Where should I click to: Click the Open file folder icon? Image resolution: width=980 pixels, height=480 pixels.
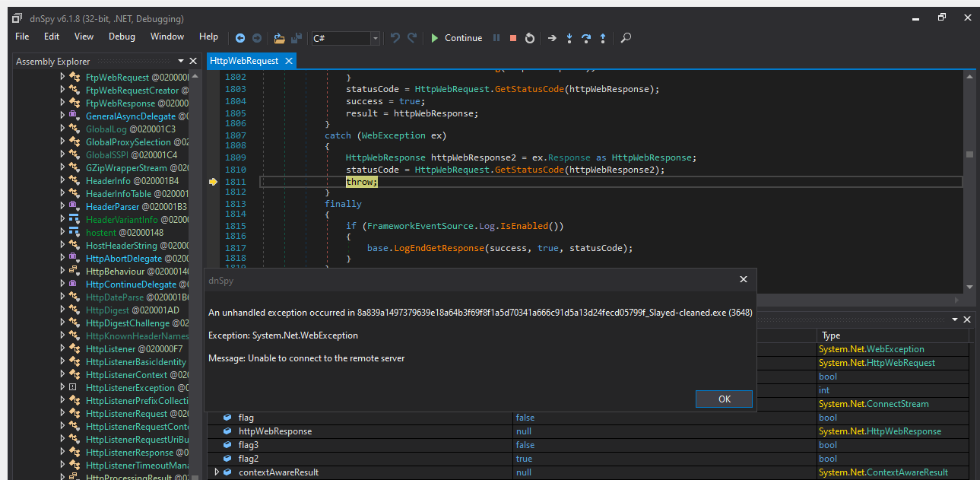(279, 37)
